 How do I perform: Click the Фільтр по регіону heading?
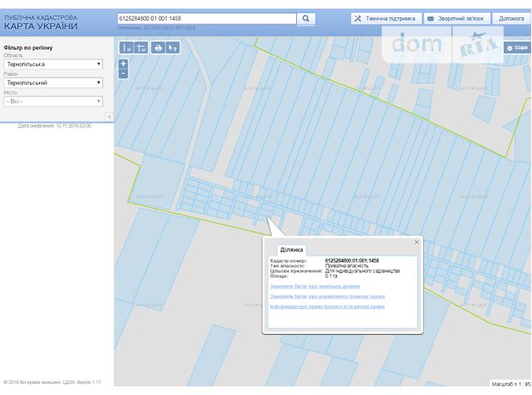coord(28,48)
